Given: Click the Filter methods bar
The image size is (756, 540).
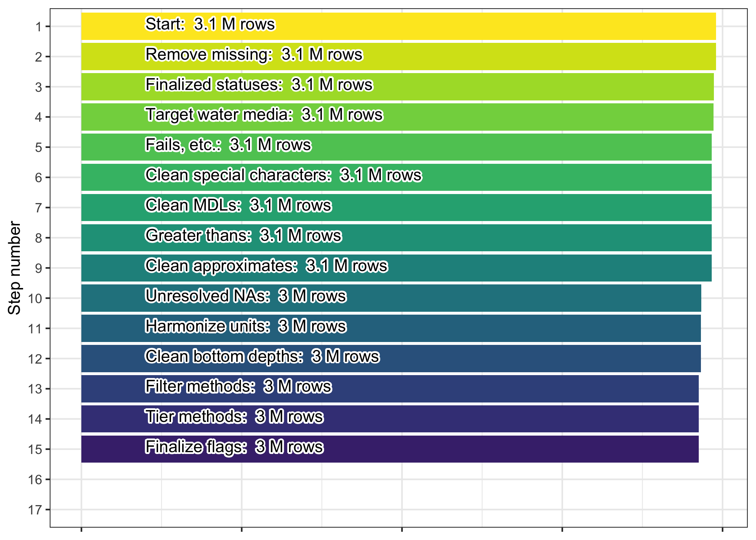Looking at the screenshot, I should coord(390,389).
